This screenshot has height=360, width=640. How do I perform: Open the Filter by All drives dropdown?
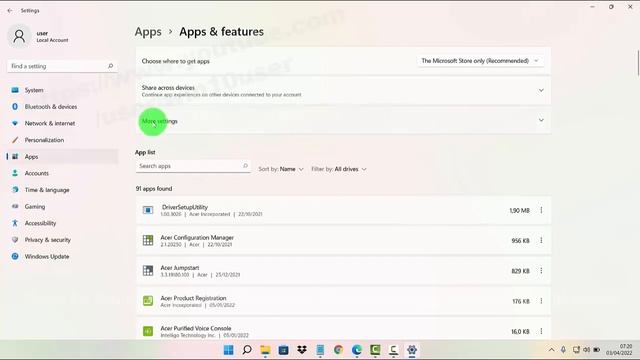tap(339, 169)
